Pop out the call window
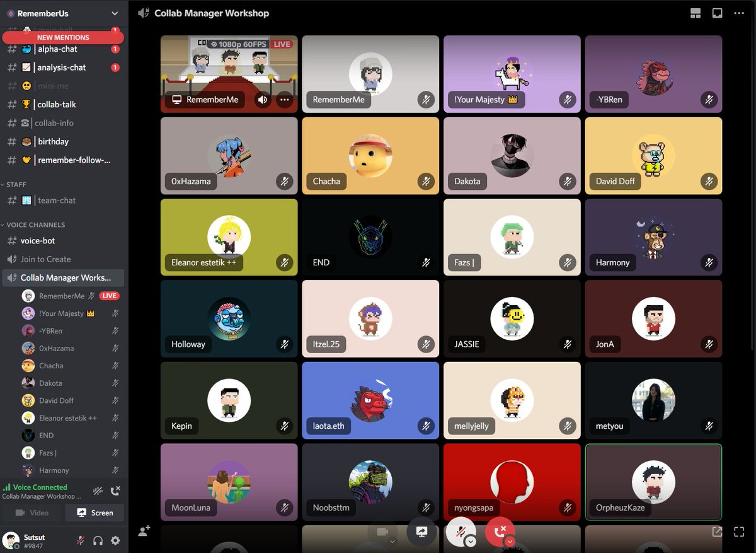 (717, 532)
